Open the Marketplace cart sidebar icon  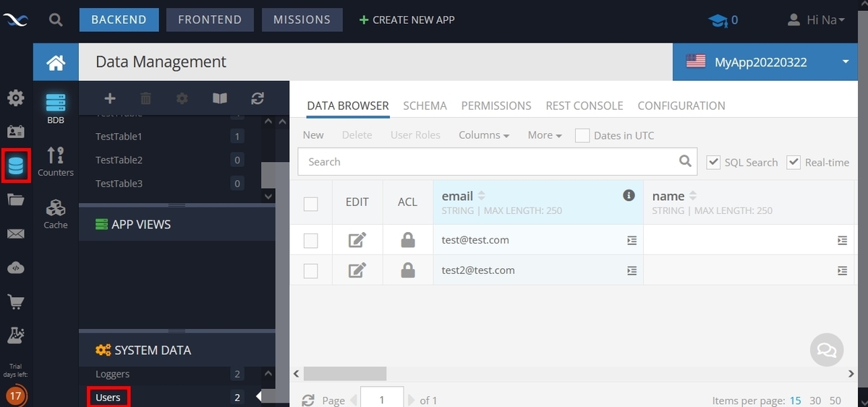click(x=15, y=301)
